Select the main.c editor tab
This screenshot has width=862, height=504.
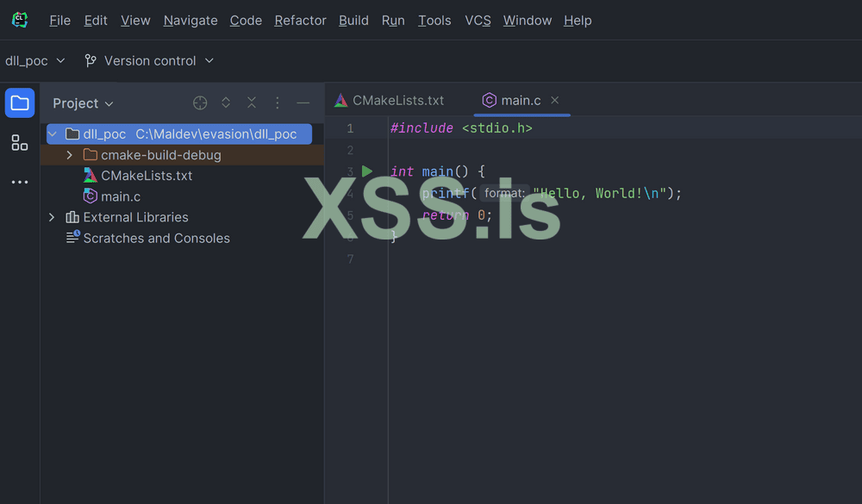[x=522, y=100]
